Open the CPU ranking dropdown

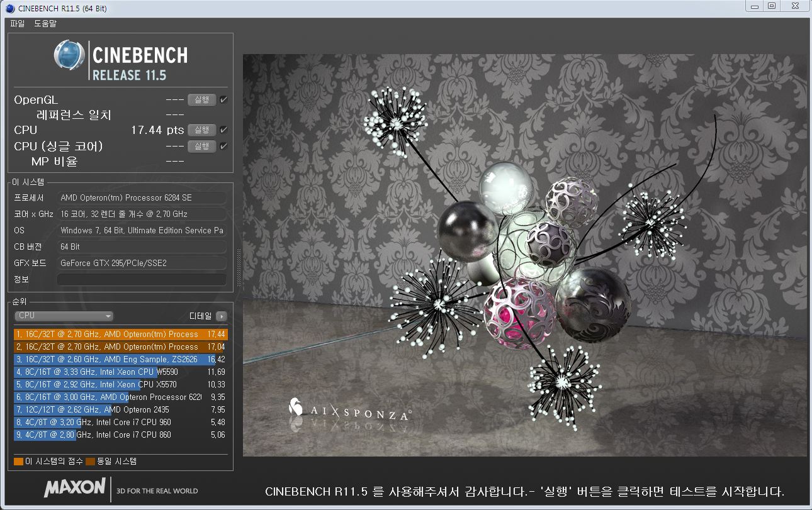click(x=64, y=316)
